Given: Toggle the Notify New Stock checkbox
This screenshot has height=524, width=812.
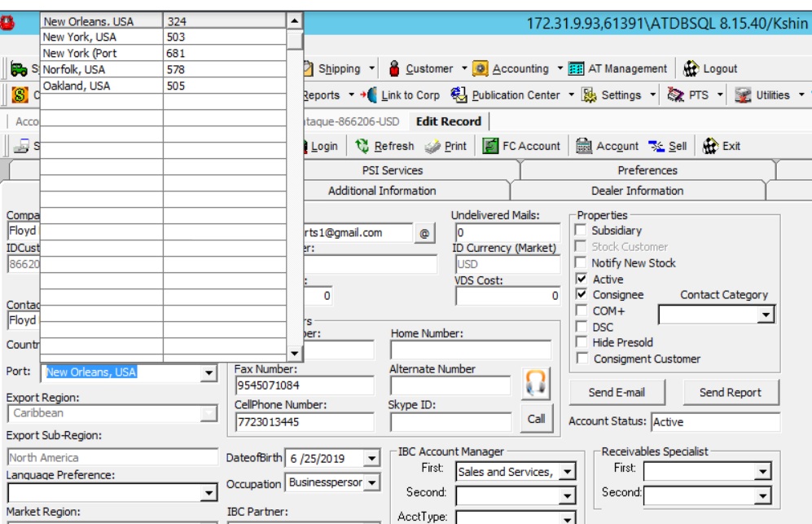Looking at the screenshot, I should (581, 262).
